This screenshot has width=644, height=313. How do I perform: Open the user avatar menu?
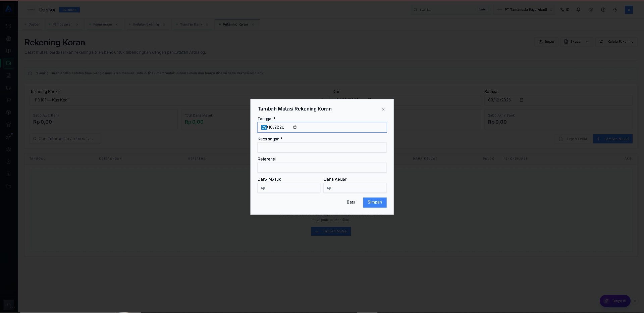[629, 10]
